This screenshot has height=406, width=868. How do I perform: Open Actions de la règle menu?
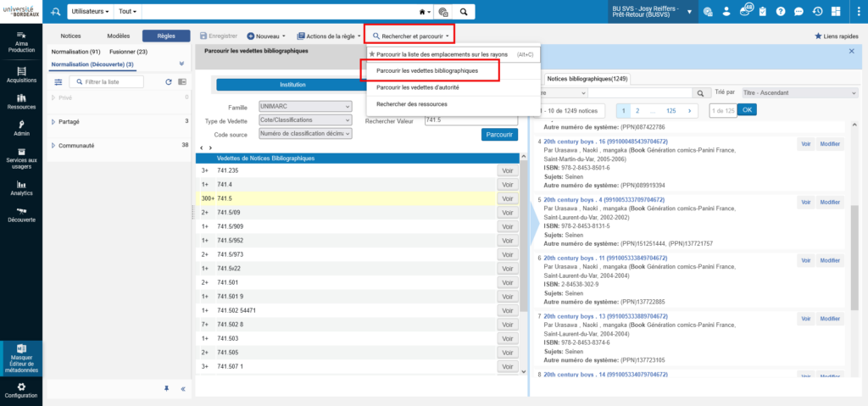click(x=329, y=36)
